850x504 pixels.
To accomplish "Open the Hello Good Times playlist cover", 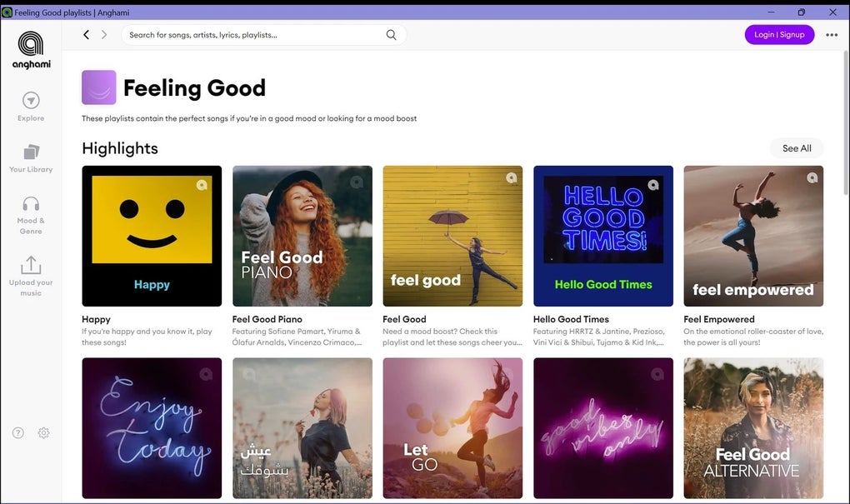I will pyautogui.click(x=602, y=235).
